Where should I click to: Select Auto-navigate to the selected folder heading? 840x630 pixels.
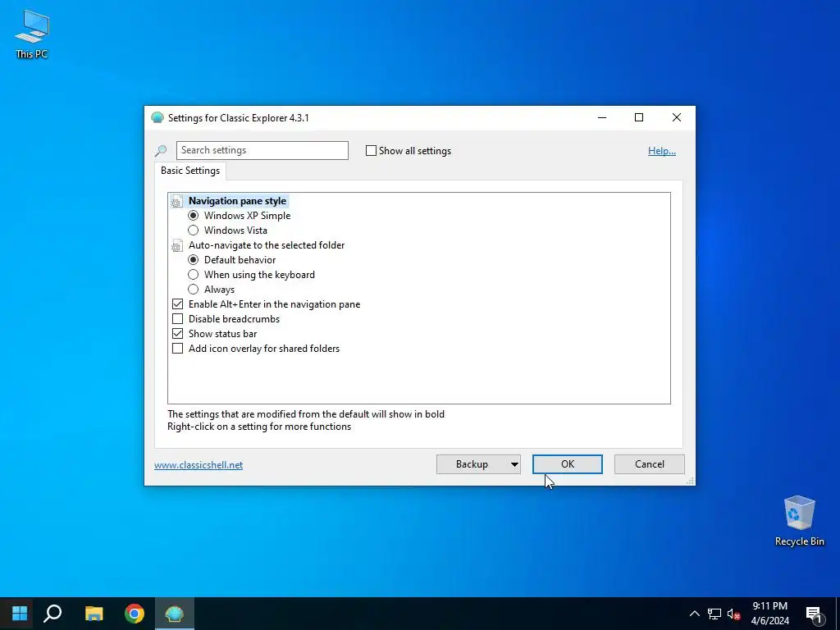[267, 245]
